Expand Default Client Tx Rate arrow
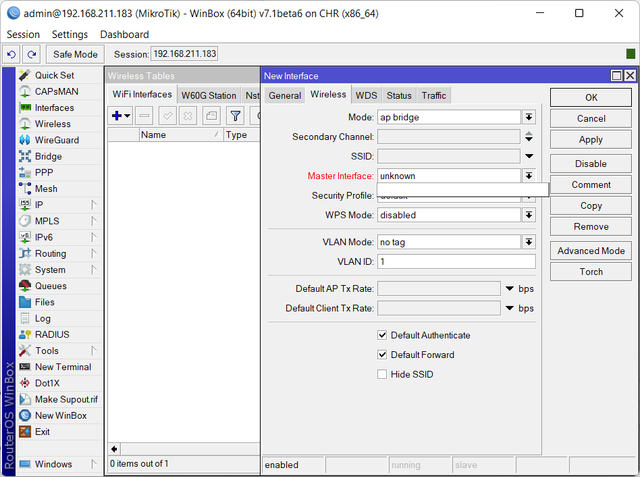This screenshot has width=640, height=477. pos(510,308)
